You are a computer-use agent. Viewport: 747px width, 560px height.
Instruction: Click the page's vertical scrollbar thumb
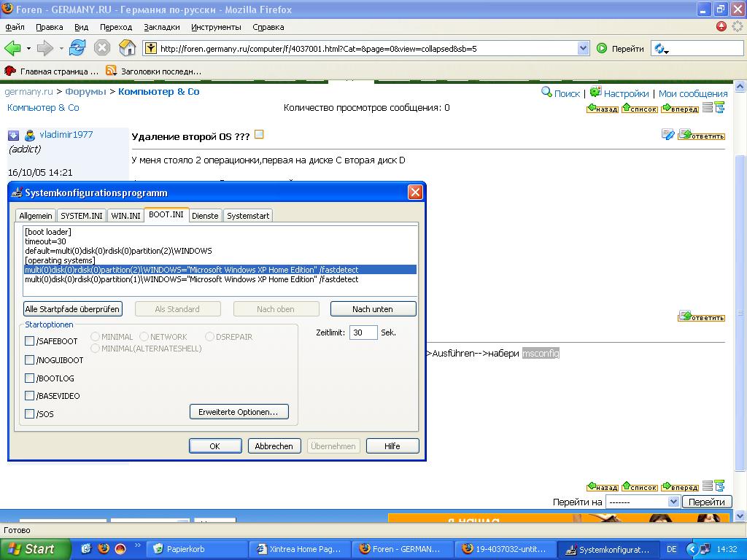pyautogui.click(x=740, y=313)
